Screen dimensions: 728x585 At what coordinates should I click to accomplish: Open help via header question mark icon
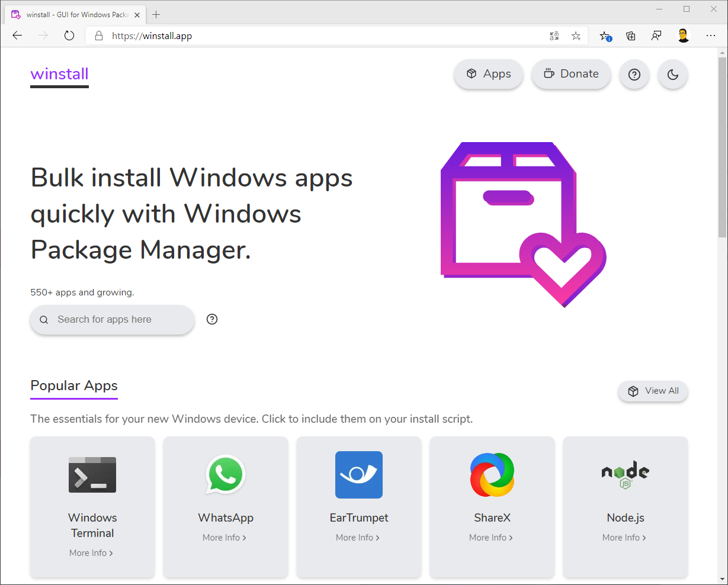(634, 75)
